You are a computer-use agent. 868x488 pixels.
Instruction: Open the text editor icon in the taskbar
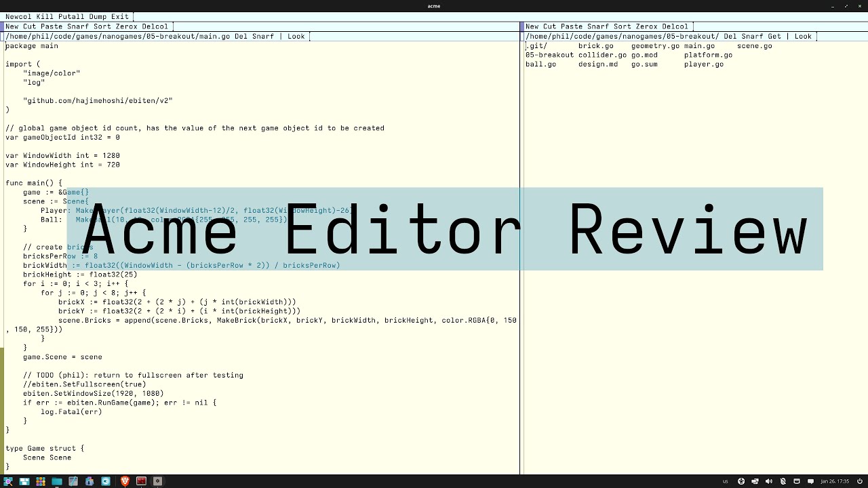click(x=73, y=481)
